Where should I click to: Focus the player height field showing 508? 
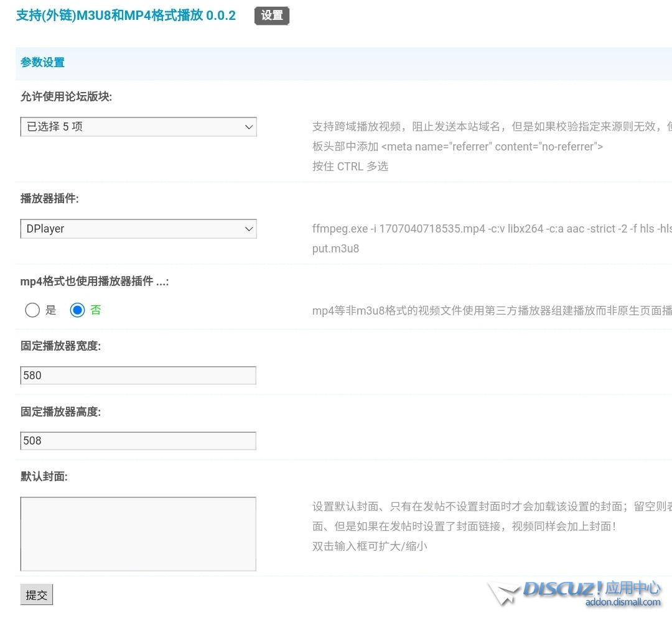[x=138, y=441]
